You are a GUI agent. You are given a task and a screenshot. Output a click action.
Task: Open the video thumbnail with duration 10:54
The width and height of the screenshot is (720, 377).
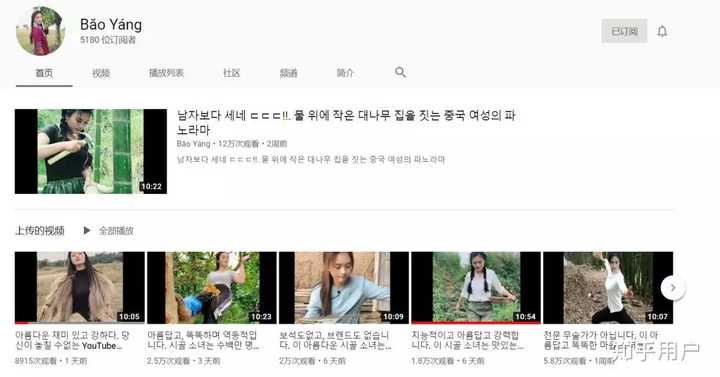[x=476, y=287]
